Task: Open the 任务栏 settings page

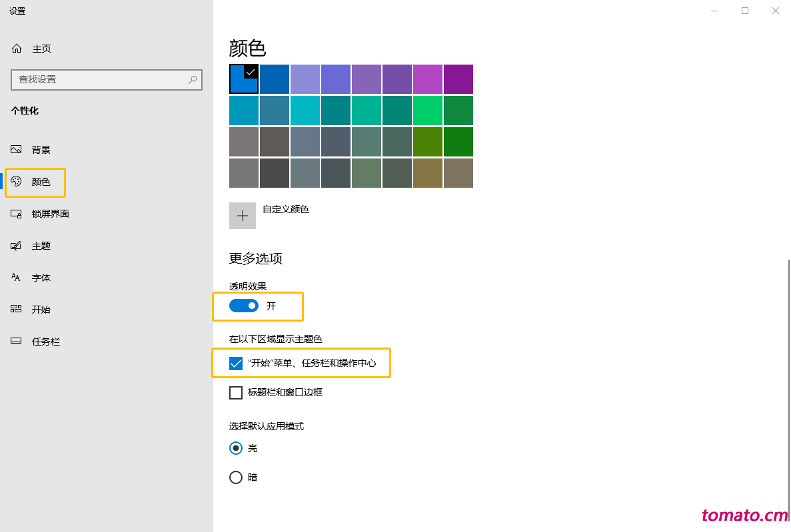Action: click(45, 342)
